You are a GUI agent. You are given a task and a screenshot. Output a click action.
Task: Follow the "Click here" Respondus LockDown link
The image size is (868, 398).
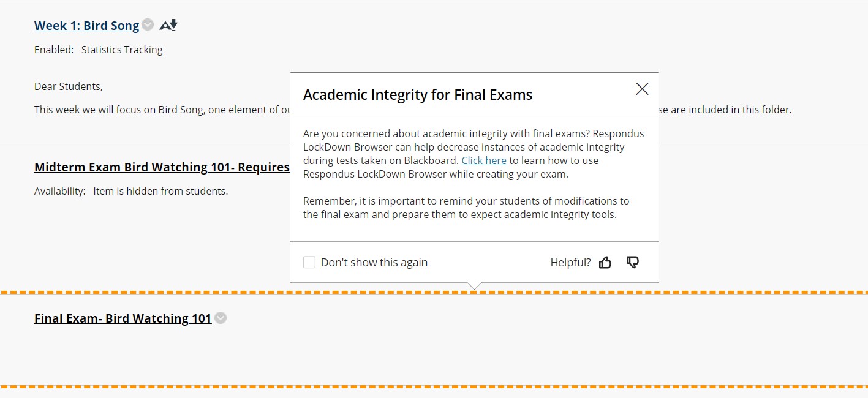point(483,160)
